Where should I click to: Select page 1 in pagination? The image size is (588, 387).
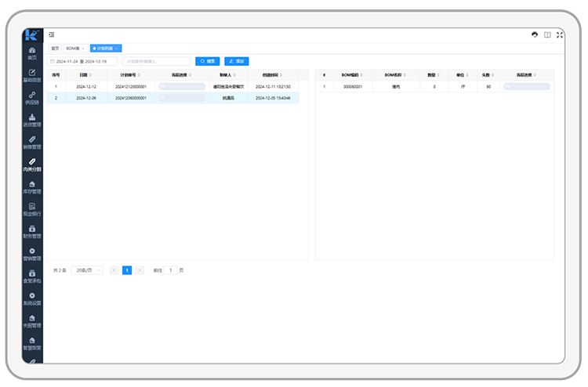click(x=127, y=270)
